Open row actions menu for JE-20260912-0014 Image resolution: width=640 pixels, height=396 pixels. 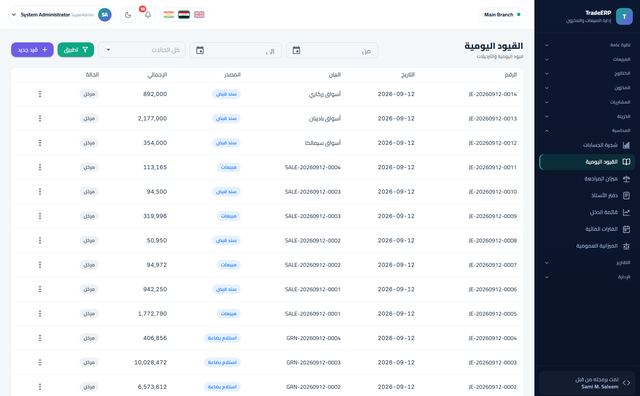tap(40, 94)
